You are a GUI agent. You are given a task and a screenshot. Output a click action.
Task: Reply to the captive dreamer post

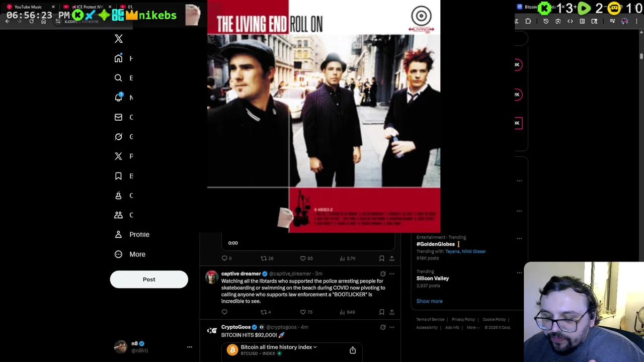click(224, 312)
